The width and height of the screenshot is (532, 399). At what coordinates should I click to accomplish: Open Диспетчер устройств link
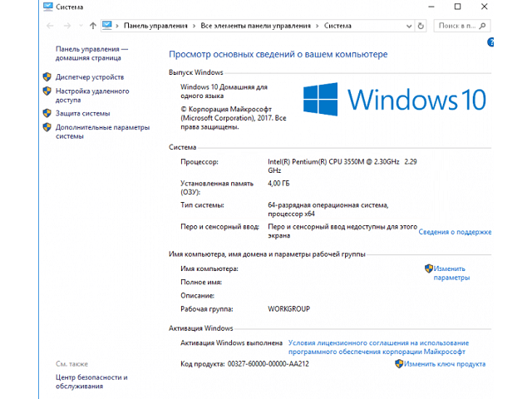[90, 77]
